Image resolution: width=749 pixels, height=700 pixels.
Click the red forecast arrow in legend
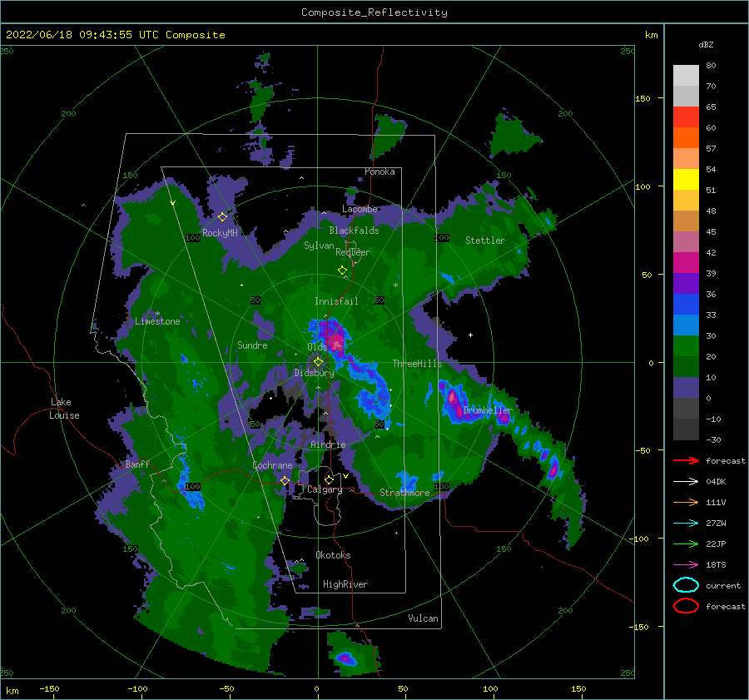click(x=686, y=460)
